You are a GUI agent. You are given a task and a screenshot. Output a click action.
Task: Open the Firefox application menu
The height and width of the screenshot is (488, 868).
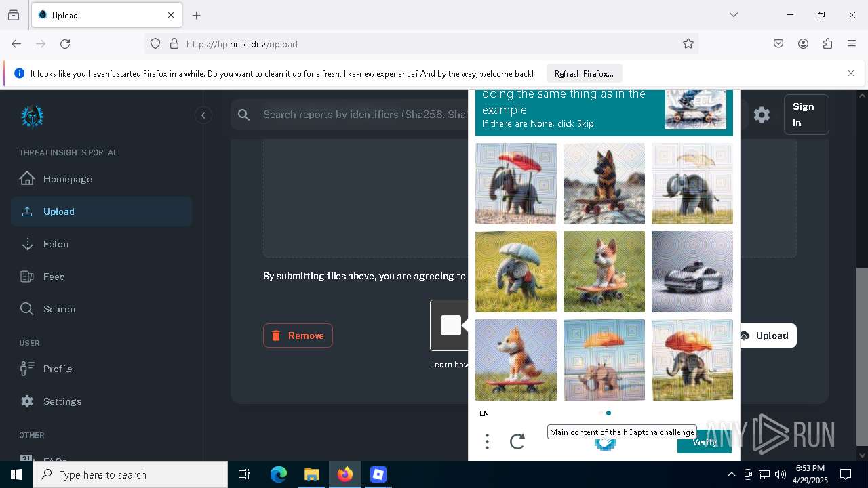pyautogui.click(x=852, y=44)
